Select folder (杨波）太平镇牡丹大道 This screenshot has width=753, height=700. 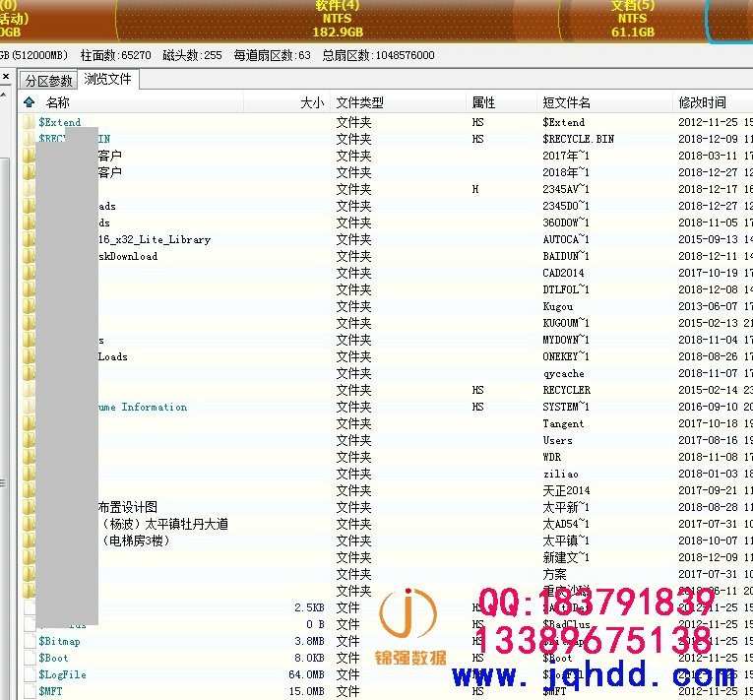click(x=163, y=524)
